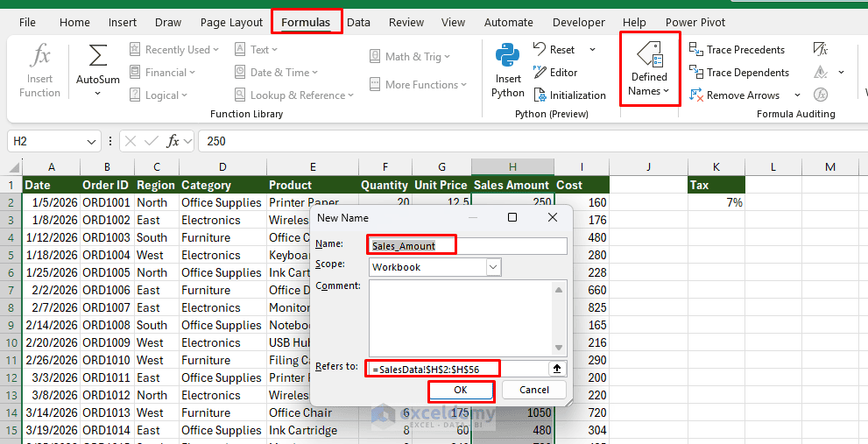Open the Python Editor
868x444 pixels.
[x=555, y=73]
